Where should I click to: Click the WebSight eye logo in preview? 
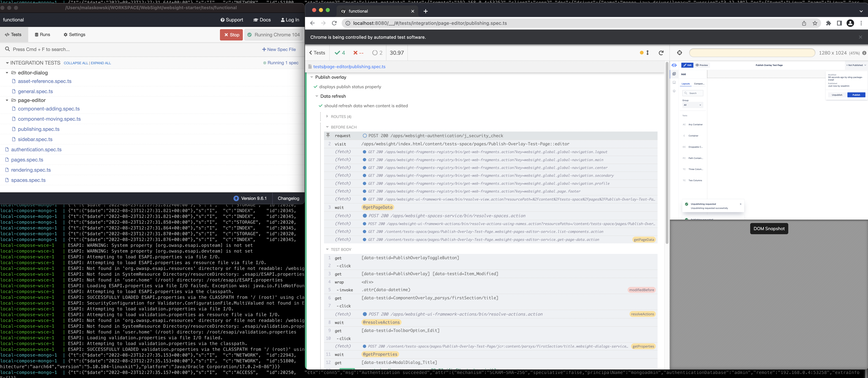pyautogui.click(x=674, y=65)
